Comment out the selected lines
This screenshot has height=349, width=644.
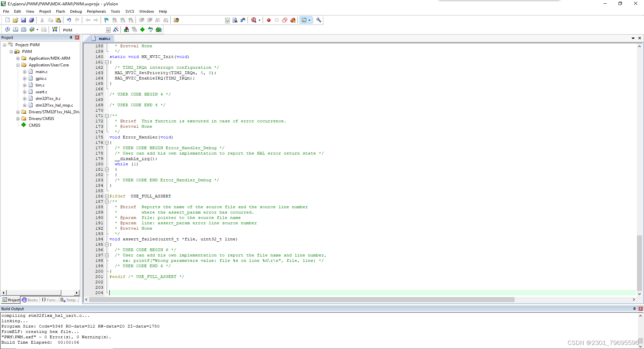(158, 20)
